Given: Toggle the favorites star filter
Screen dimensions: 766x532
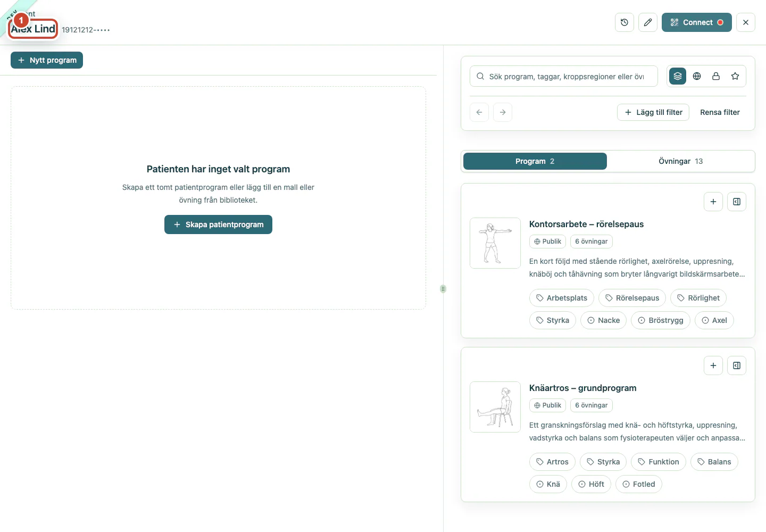Looking at the screenshot, I should pyautogui.click(x=735, y=76).
